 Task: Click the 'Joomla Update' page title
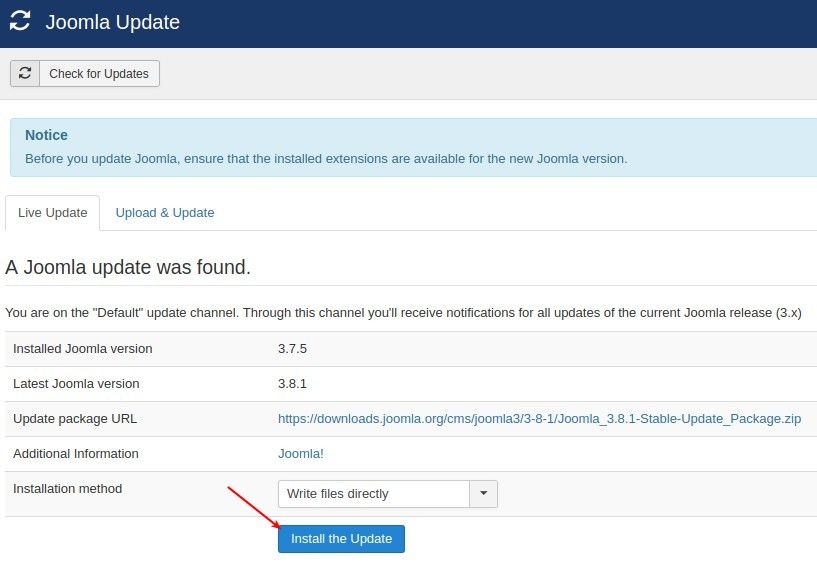click(x=113, y=22)
